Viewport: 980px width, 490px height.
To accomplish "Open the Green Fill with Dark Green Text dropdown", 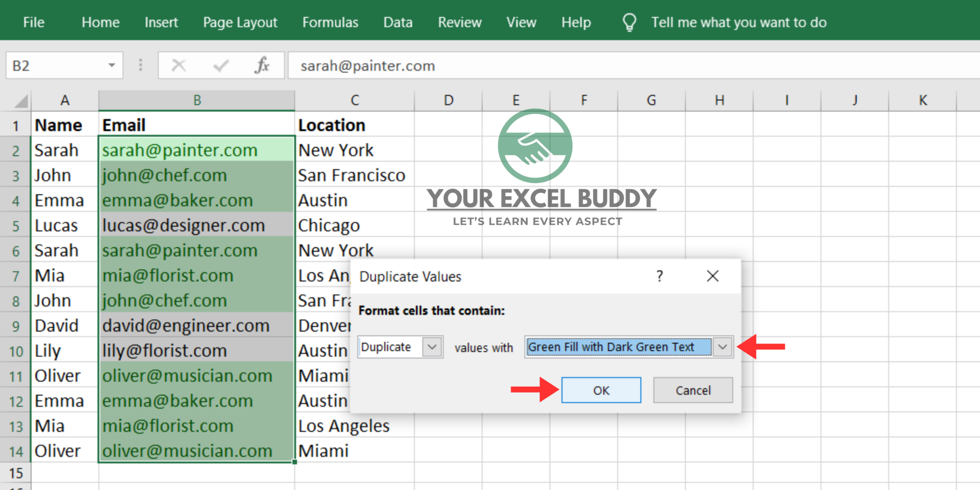I will click(723, 347).
